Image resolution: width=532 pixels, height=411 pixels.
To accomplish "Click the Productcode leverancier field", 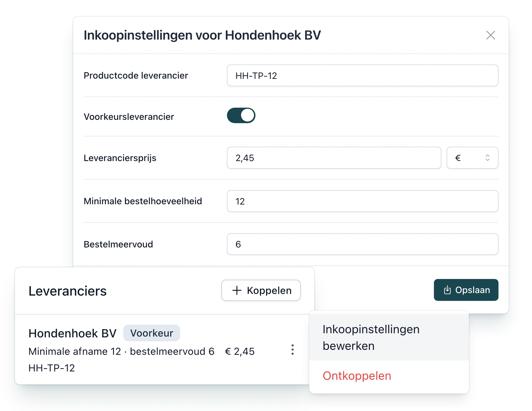I will coord(362,76).
